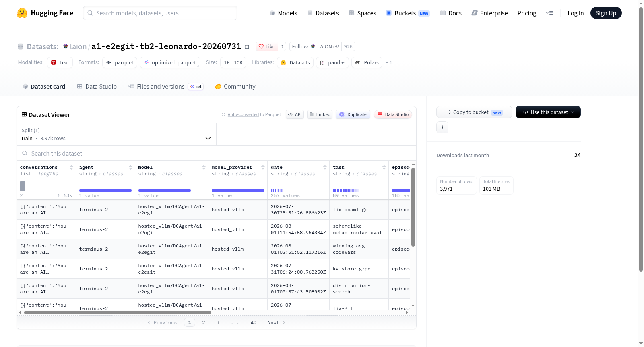Click the parquet format tag
Viewport: 644px width, 347px height.
pos(120,63)
